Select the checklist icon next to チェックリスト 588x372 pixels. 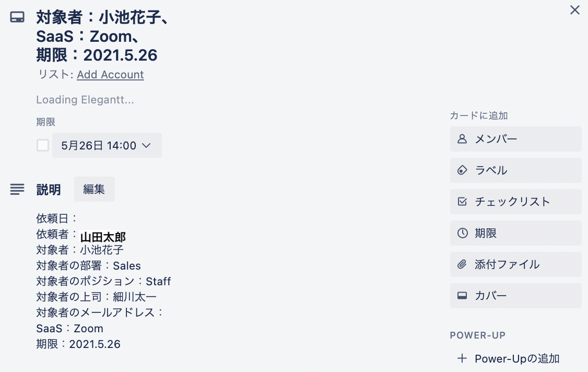click(462, 202)
